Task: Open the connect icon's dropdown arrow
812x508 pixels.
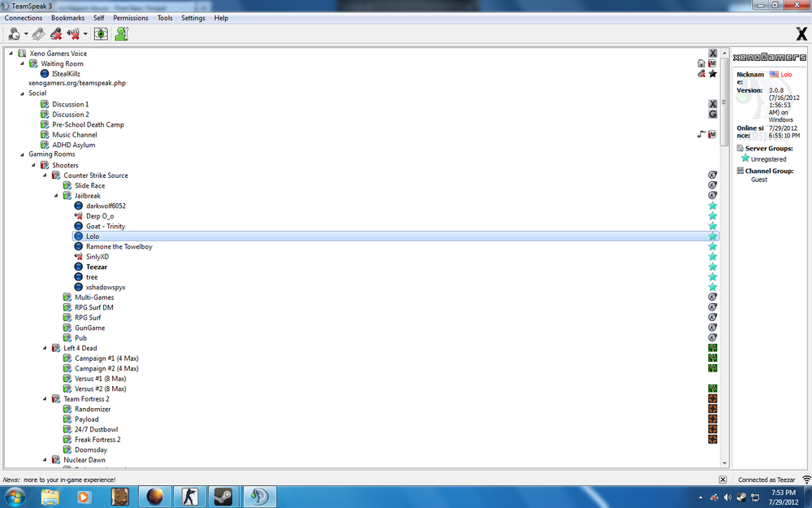Action: [x=26, y=34]
